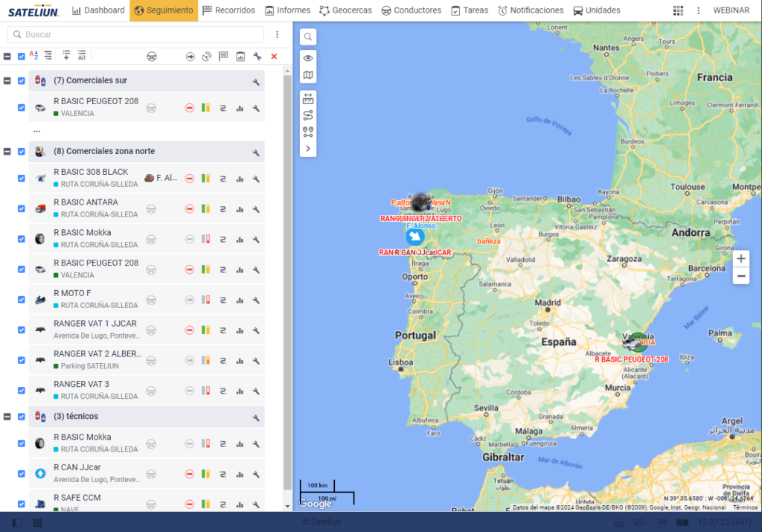Switch to the Informes tab
The image size is (762, 532).
[288, 10]
